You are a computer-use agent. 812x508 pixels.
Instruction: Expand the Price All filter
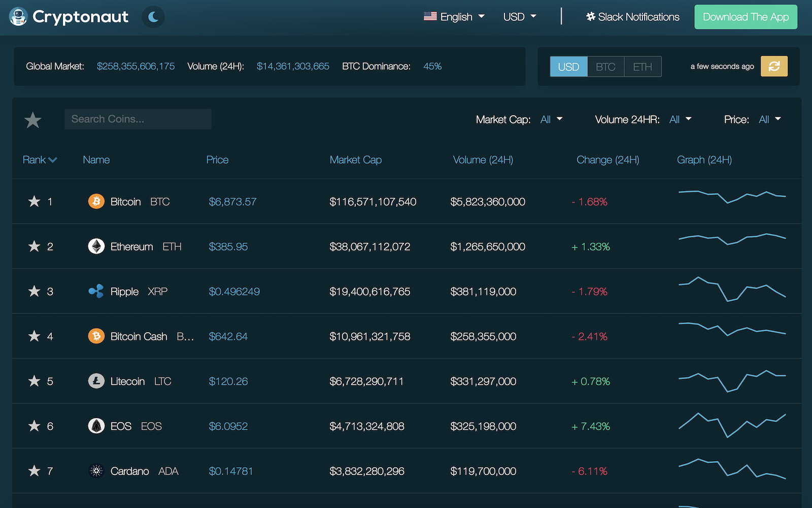click(x=769, y=119)
